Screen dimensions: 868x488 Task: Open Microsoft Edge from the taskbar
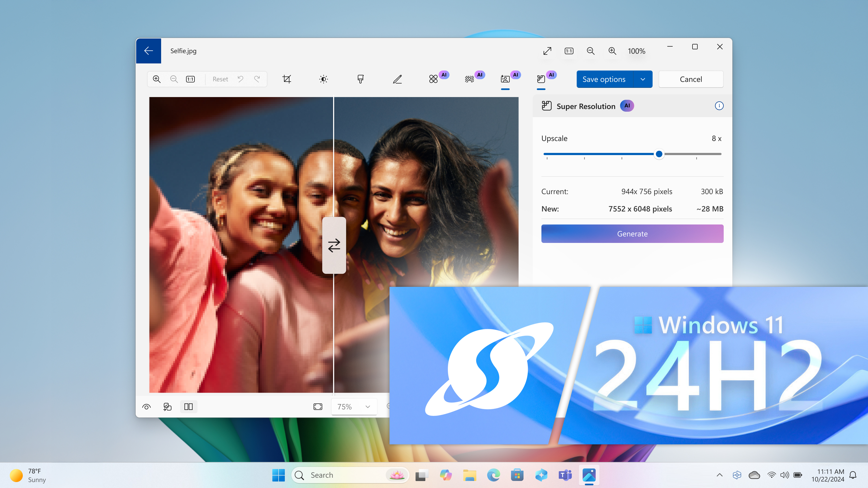click(493, 475)
